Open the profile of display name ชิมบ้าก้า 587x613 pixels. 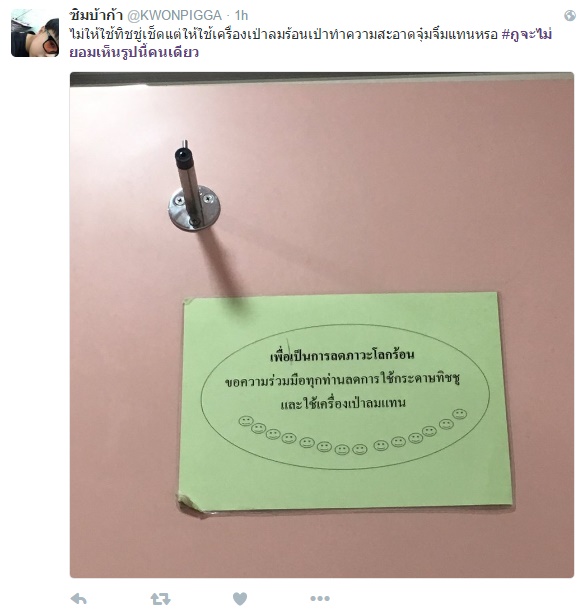tap(96, 15)
